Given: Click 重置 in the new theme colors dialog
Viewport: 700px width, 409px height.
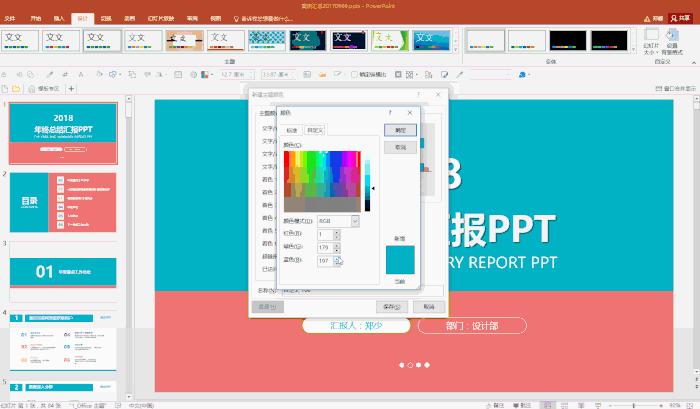Looking at the screenshot, I should coord(268,307).
